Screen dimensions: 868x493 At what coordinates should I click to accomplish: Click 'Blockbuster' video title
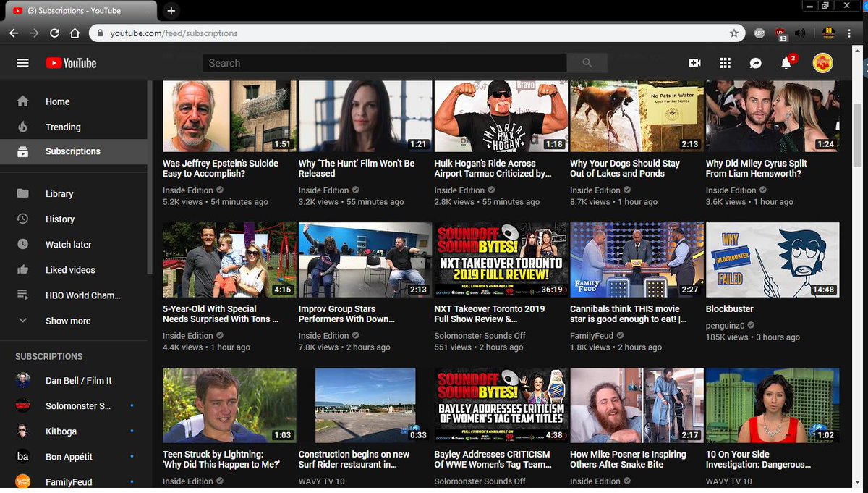point(730,309)
